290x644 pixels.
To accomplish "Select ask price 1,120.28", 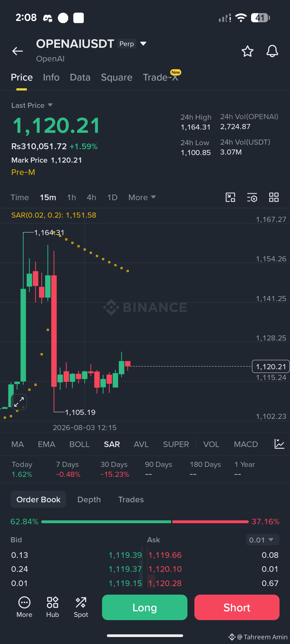I will (165, 583).
